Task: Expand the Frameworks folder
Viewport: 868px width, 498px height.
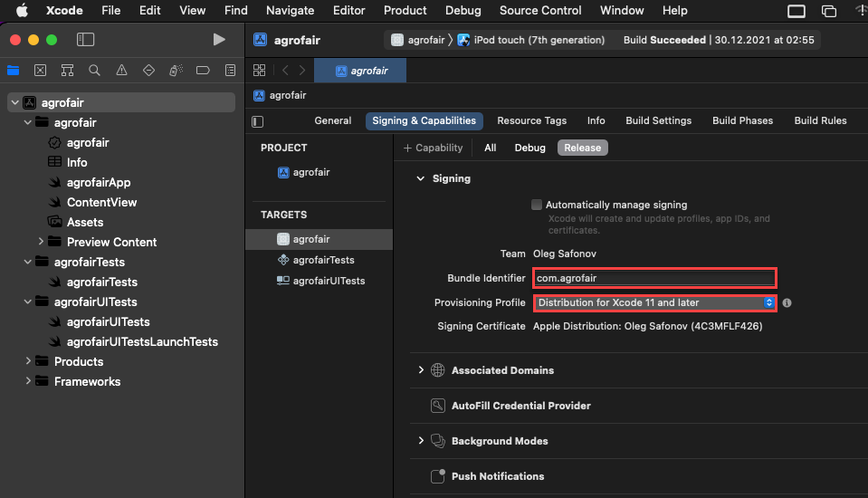Action: (28, 380)
